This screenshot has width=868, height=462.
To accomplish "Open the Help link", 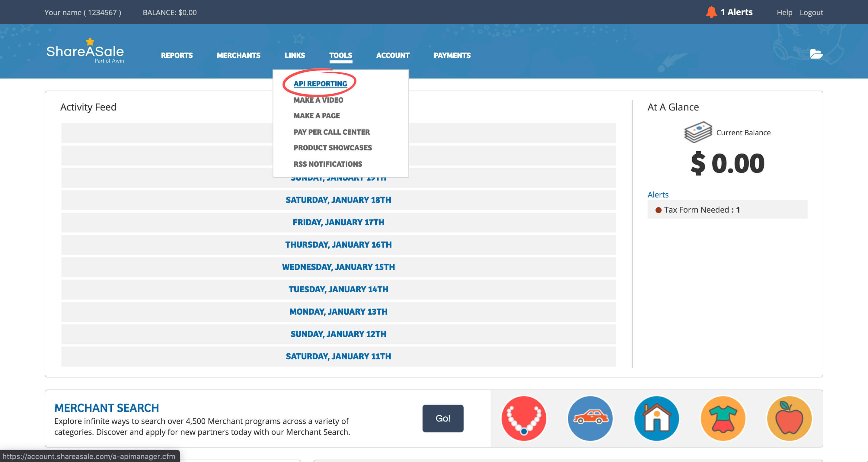I will (784, 12).
